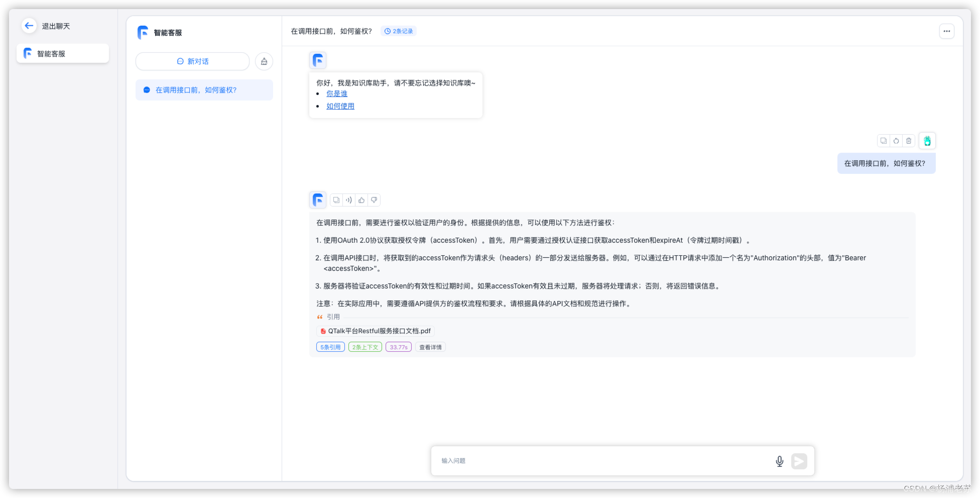Click the 新对话 button to start new chat
980x498 pixels.
[x=192, y=61]
